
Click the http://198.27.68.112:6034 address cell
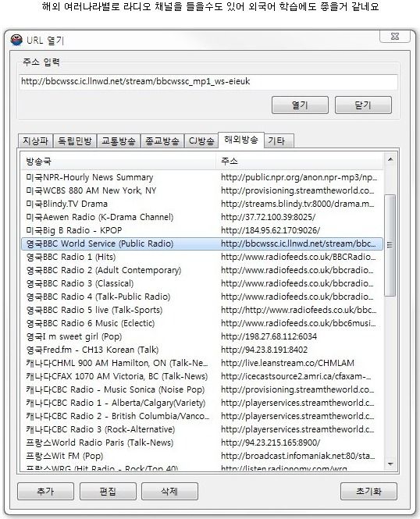tap(269, 336)
